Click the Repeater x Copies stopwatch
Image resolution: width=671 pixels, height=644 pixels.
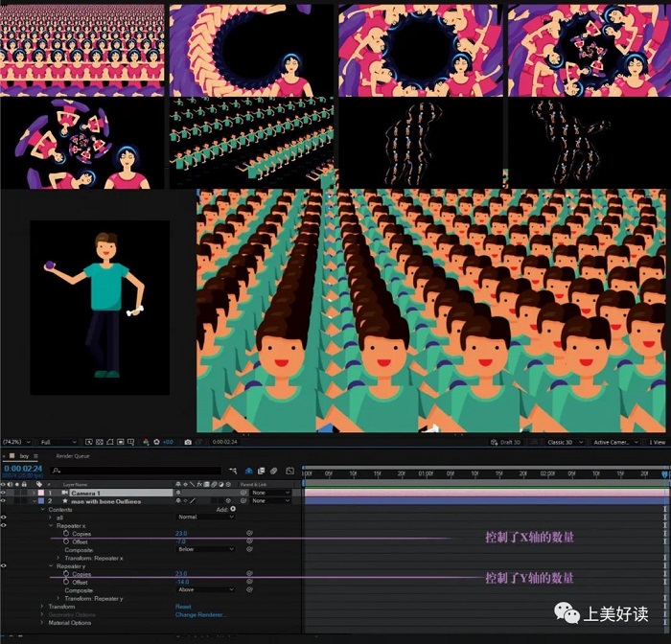coord(66,533)
